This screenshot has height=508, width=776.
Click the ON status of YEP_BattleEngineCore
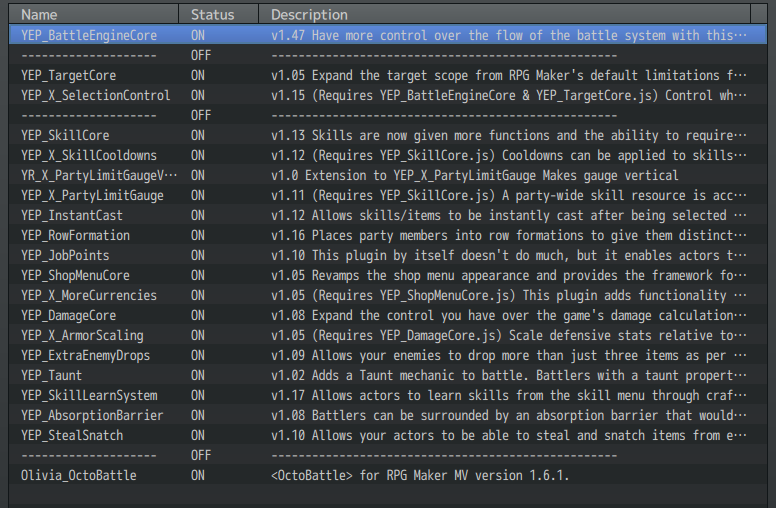[x=198, y=35]
